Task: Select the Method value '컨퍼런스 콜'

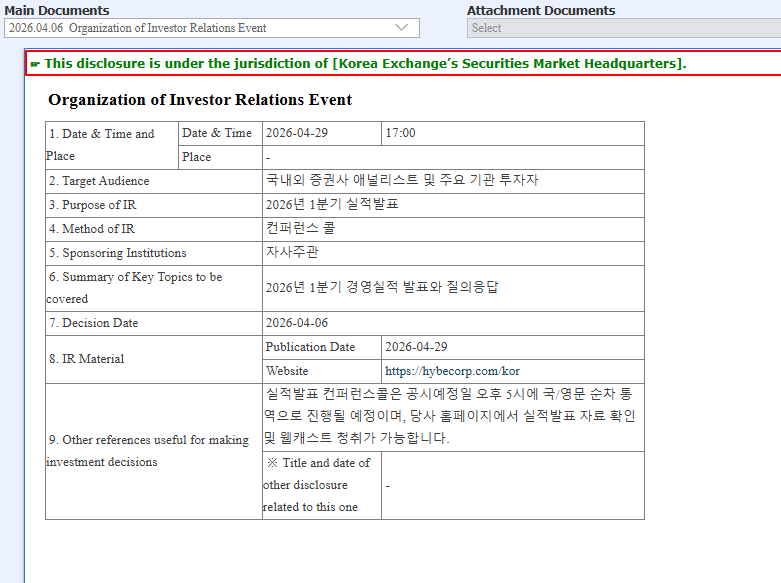Action: 300,228
